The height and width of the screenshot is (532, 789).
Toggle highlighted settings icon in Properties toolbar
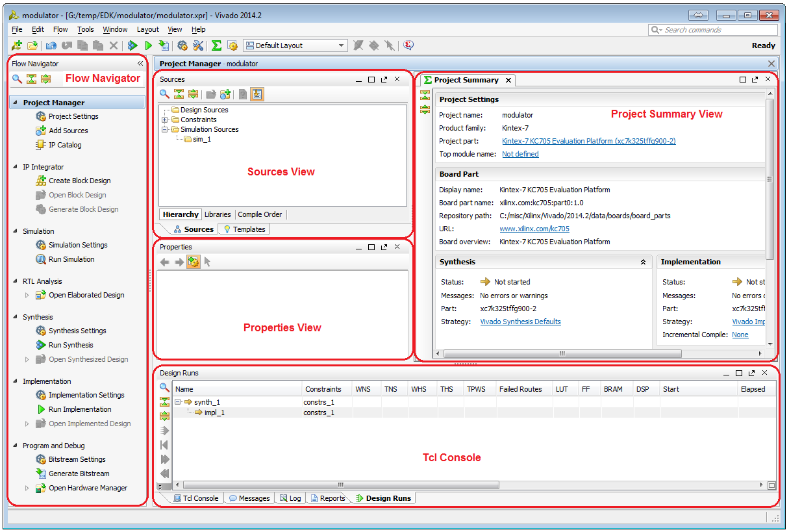tap(194, 262)
